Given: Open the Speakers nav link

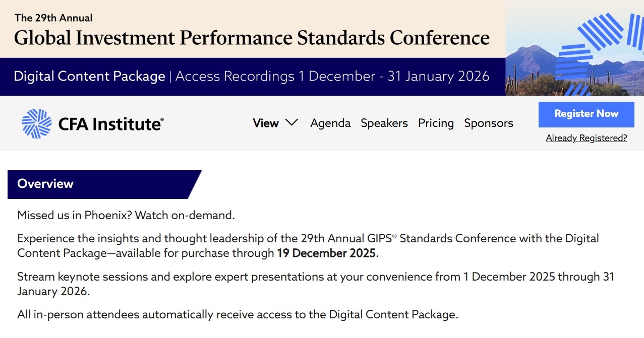Looking at the screenshot, I should (384, 123).
